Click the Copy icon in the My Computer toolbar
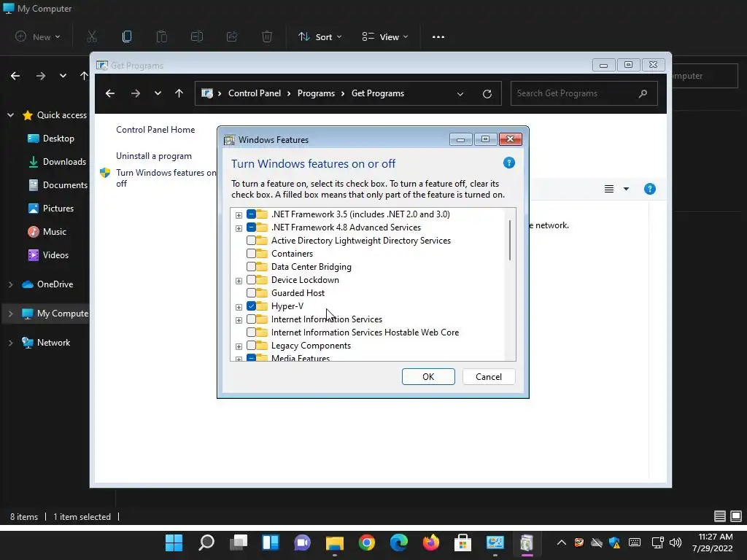This screenshot has width=747, height=560. click(127, 36)
